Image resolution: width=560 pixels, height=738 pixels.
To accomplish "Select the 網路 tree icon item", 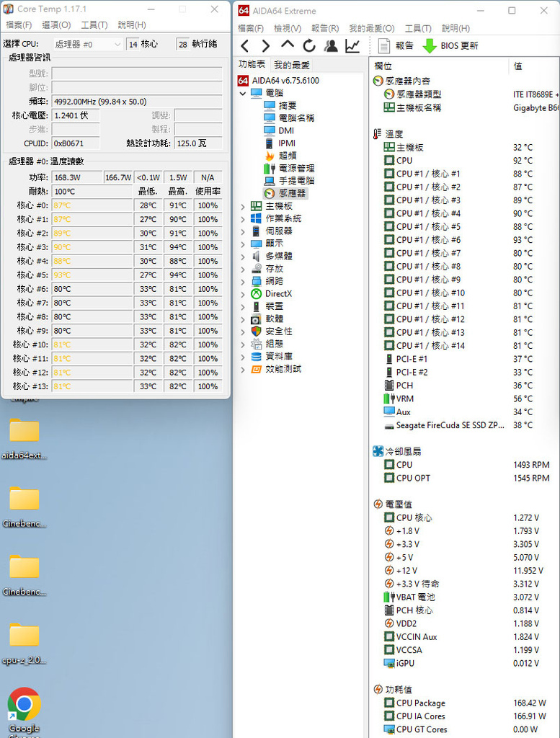I will pyautogui.click(x=267, y=281).
